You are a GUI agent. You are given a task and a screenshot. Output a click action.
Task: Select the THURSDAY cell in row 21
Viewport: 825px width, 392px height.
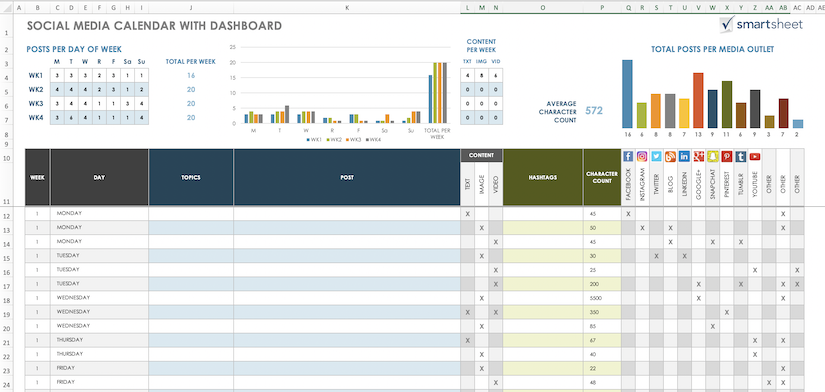coord(99,340)
